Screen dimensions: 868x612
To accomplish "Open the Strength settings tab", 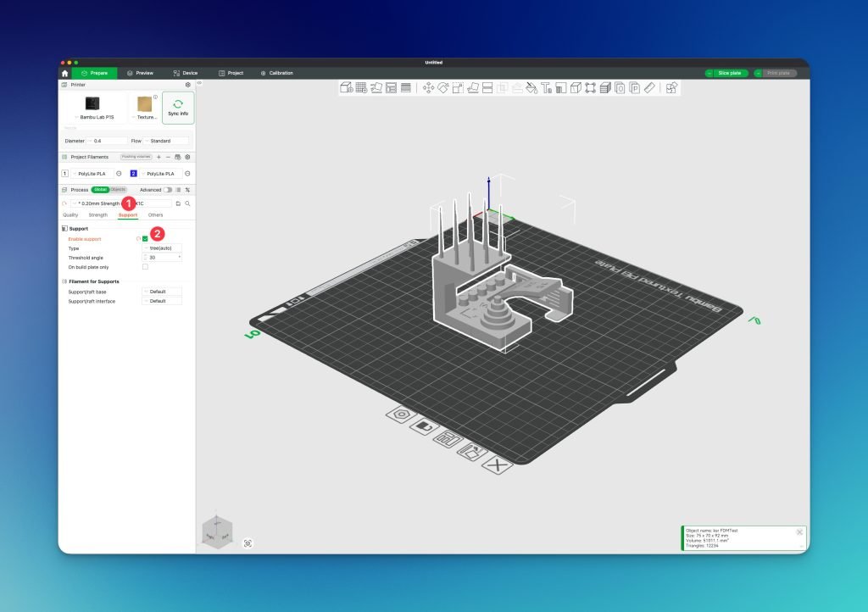I will pos(98,215).
